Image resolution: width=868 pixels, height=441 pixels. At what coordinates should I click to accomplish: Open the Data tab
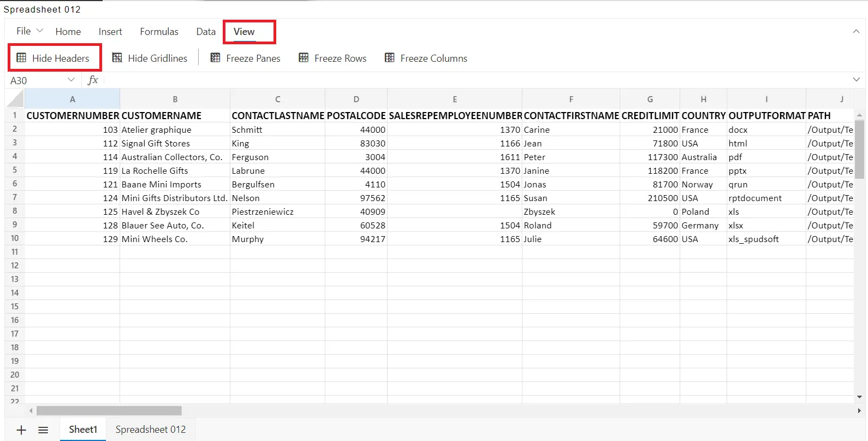206,32
